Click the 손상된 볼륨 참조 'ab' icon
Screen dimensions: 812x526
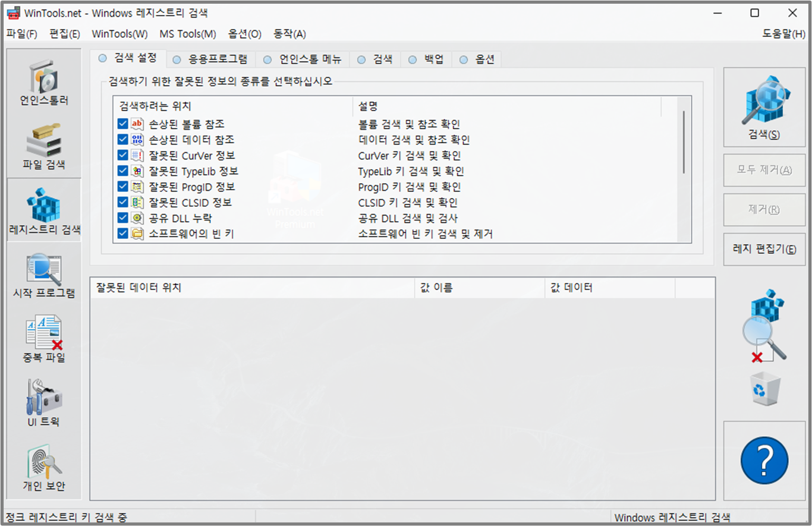coord(137,124)
